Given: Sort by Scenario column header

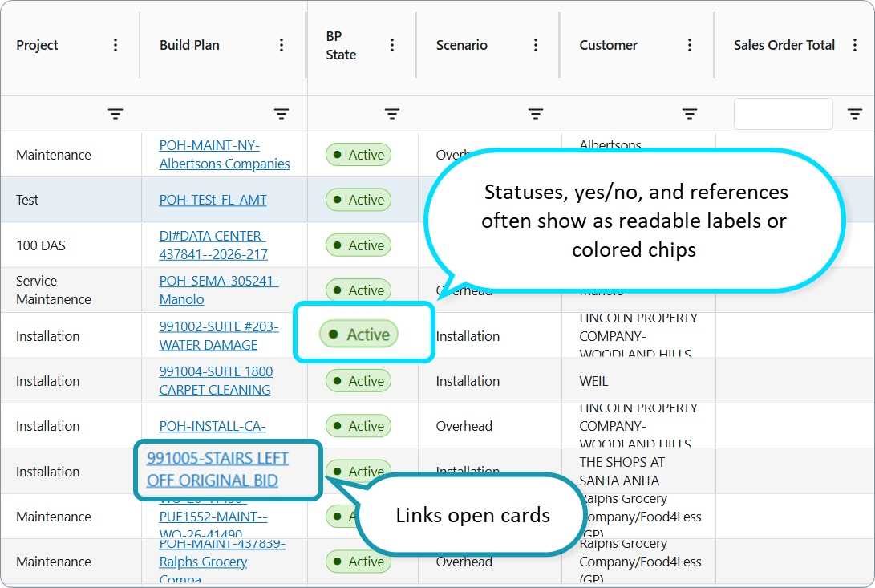Looking at the screenshot, I should [x=461, y=45].
